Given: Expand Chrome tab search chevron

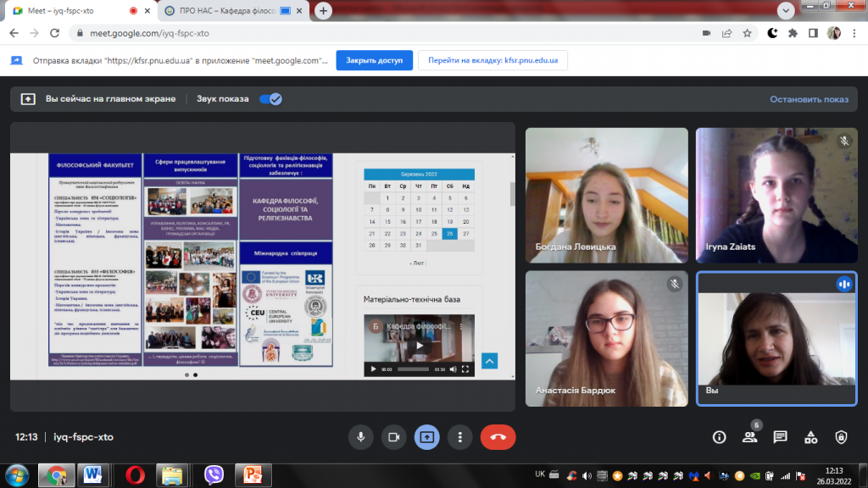Looking at the screenshot, I should 786,10.
